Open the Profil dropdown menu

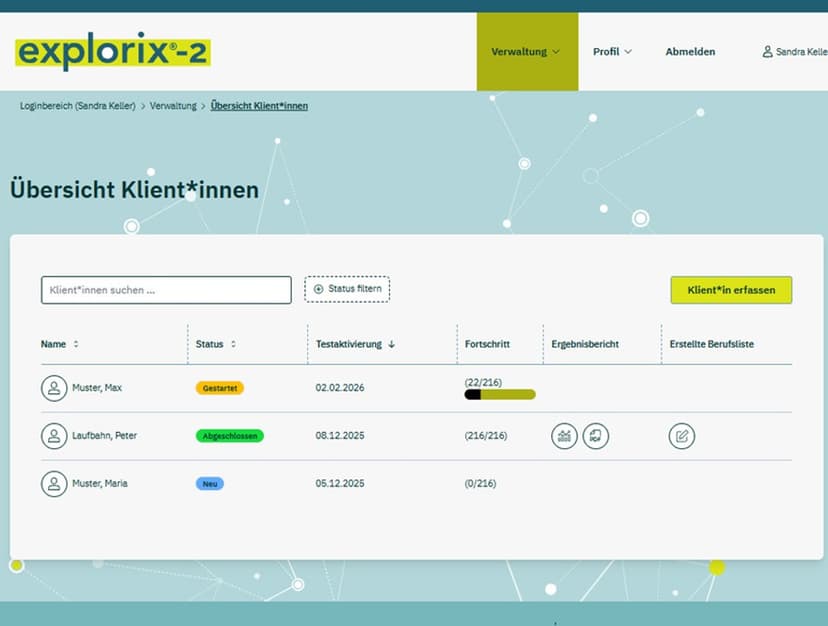point(612,51)
